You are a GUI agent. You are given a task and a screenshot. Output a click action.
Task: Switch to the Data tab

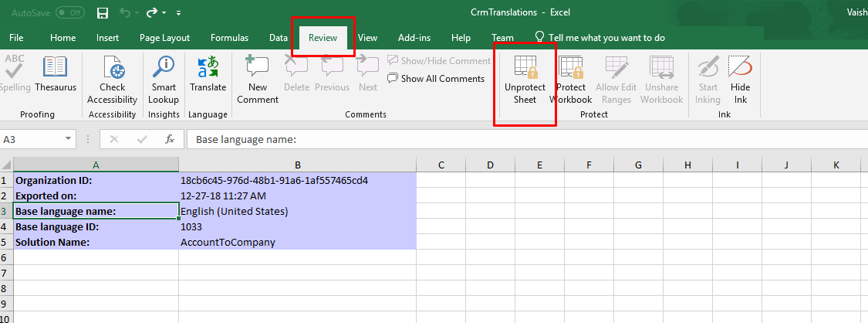(x=278, y=38)
